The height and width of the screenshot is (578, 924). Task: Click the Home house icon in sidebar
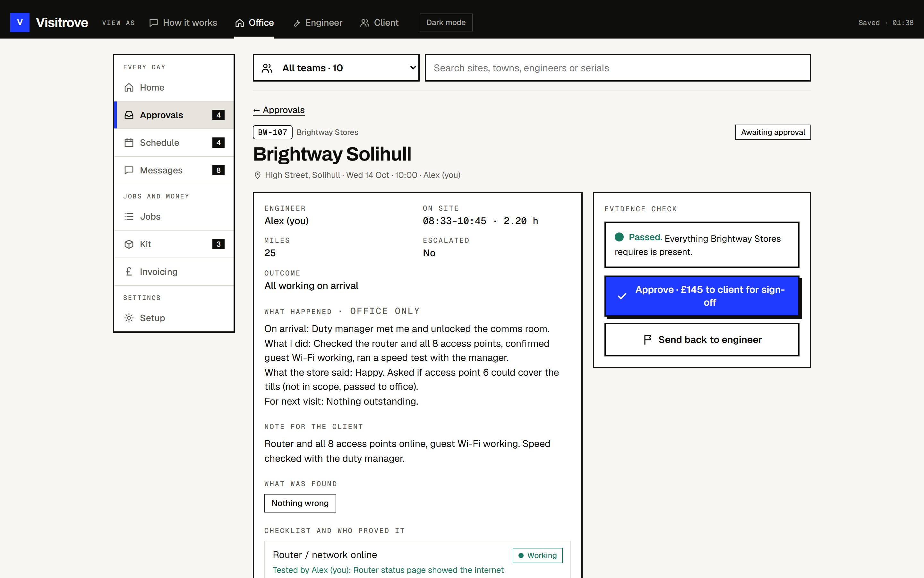129,88
